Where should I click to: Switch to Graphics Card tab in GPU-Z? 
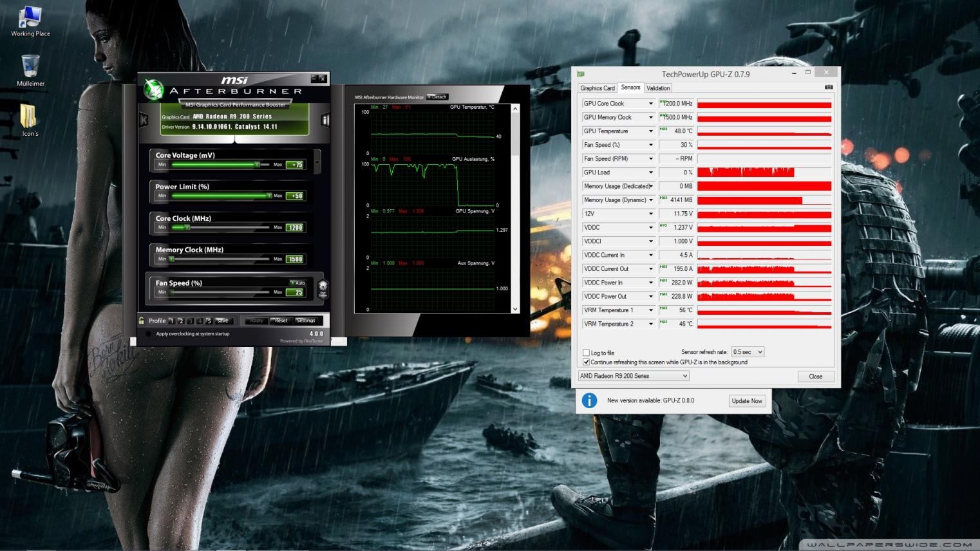click(598, 88)
